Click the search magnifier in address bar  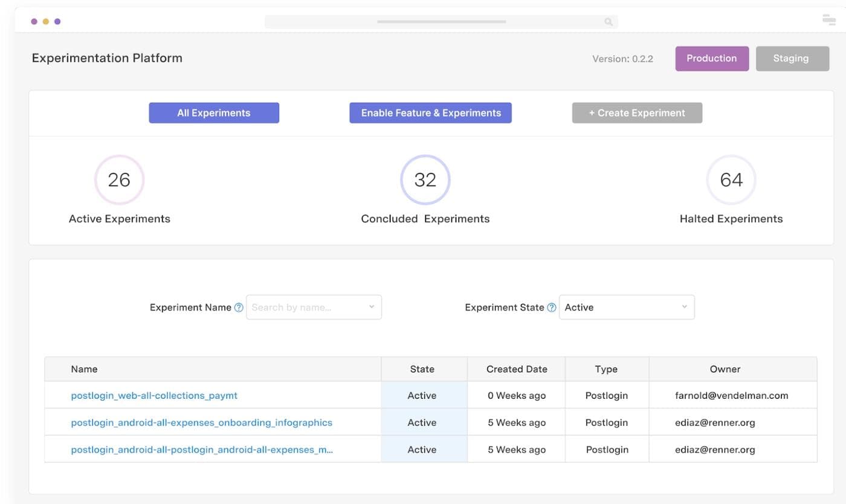609,22
